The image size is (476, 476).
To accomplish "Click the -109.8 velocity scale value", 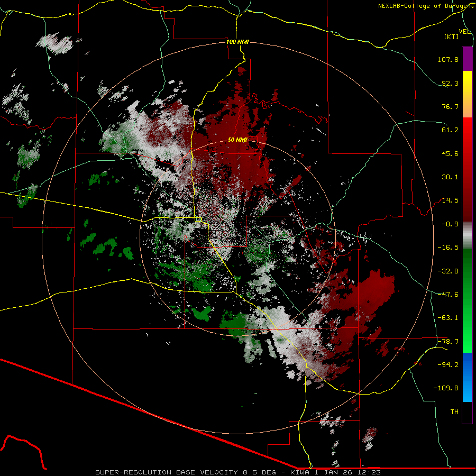I will pos(446,388).
